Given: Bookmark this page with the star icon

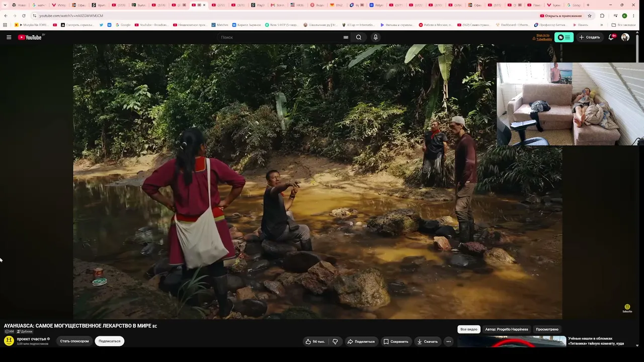Looking at the screenshot, I should [x=590, y=16].
